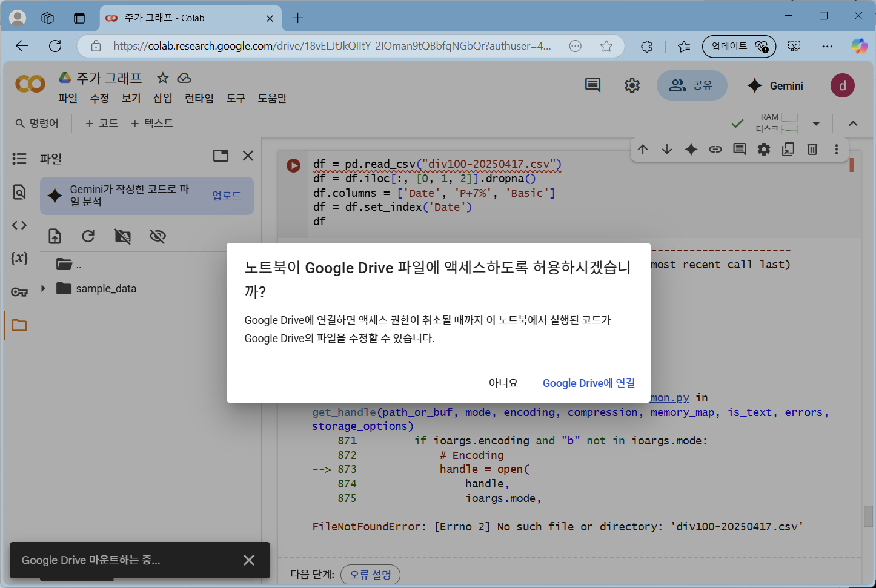The width and height of the screenshot is (876, 588).
Task: Open more cell actions menu
Action: (837, 149)
